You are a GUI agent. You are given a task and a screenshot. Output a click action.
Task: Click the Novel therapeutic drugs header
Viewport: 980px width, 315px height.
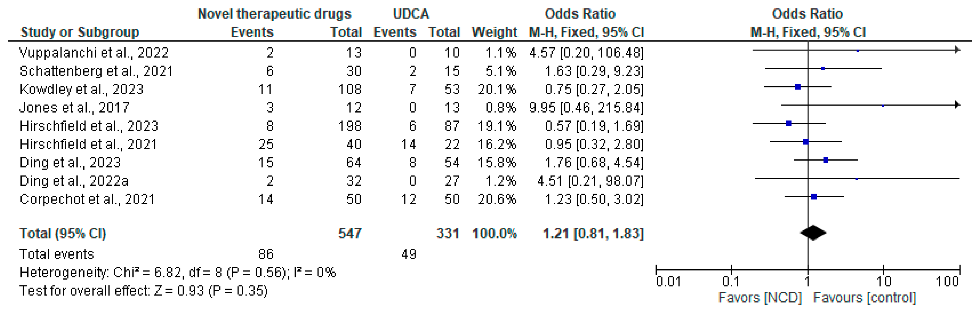point(274,14)
